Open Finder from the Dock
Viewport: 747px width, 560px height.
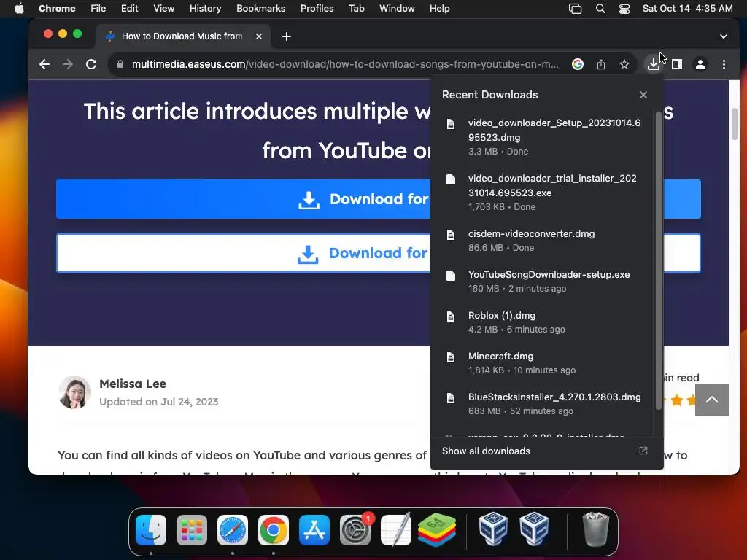[151, 530]
